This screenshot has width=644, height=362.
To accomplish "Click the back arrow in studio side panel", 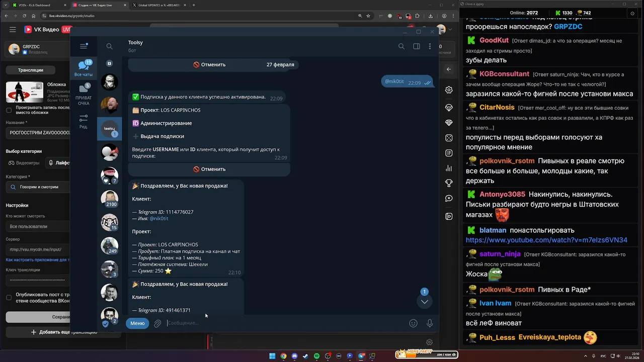I will [449, 69].
